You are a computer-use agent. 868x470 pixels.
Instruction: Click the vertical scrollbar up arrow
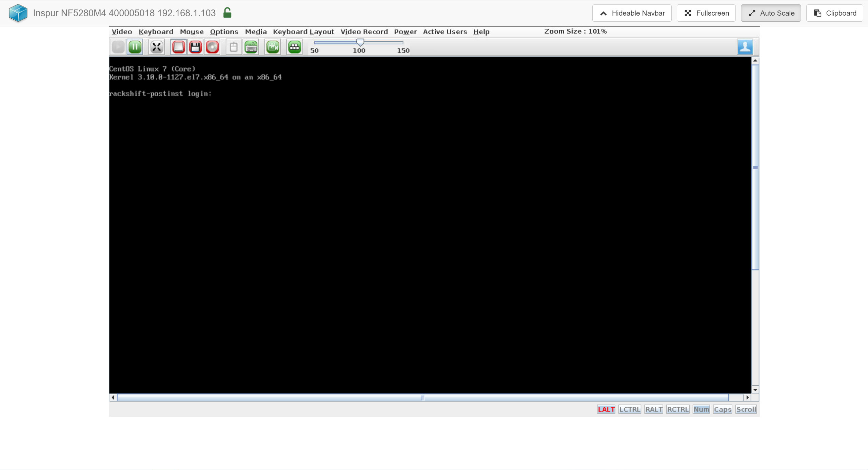[755, 61]
